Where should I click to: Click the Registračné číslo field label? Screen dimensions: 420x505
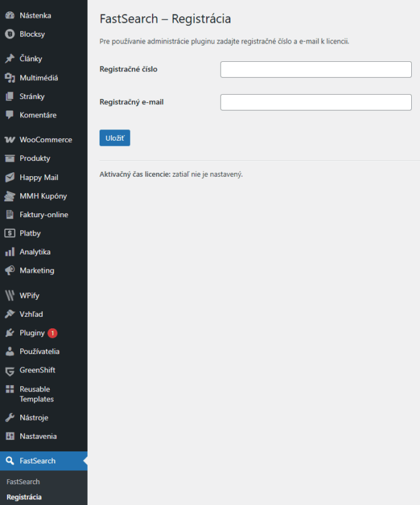click(x=129, y=69)
